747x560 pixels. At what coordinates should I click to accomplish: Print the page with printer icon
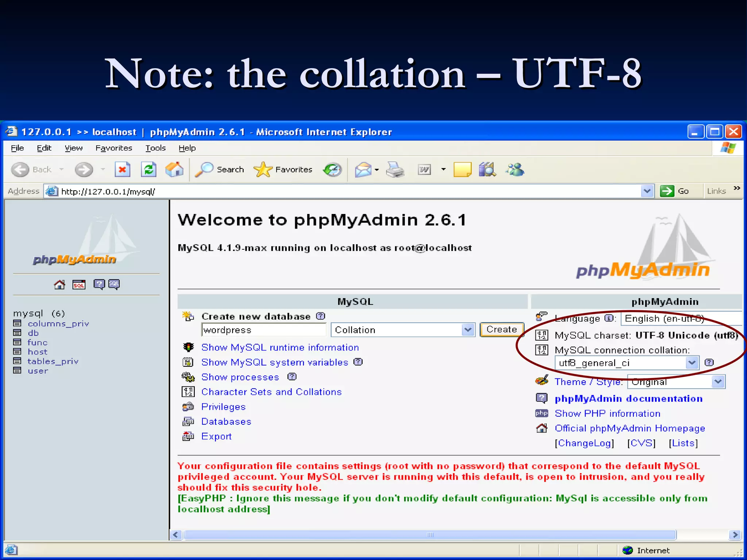pyautogui.click(x=395, y=170)
